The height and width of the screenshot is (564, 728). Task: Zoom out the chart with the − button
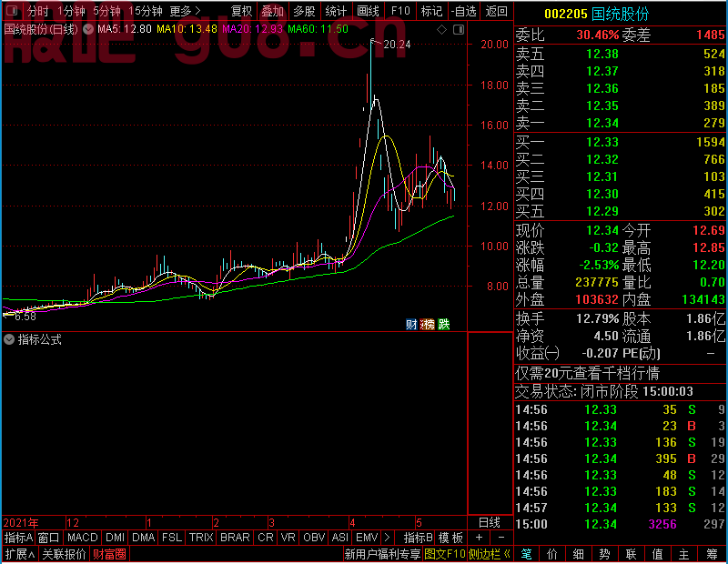pos(501,538)
